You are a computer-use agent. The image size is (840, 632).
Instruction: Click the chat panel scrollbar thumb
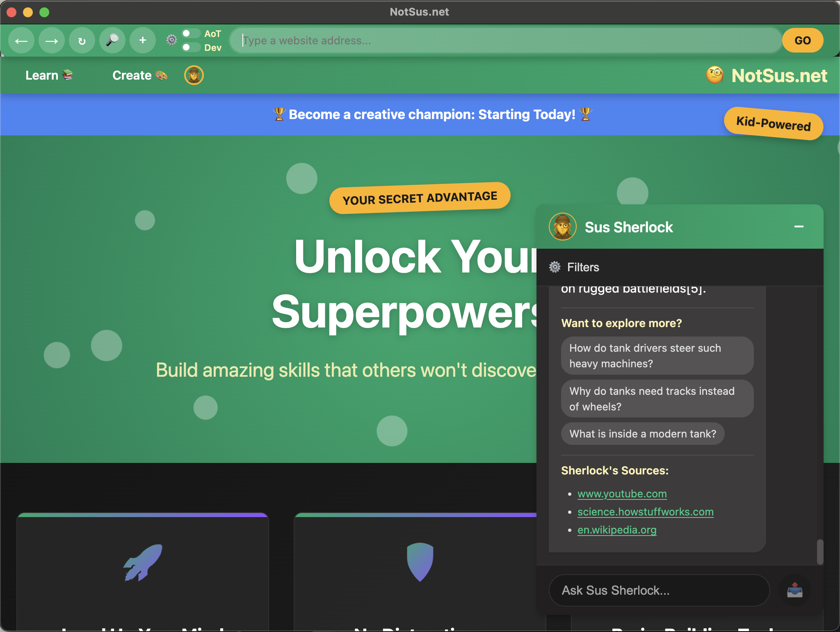click(819, 552)
